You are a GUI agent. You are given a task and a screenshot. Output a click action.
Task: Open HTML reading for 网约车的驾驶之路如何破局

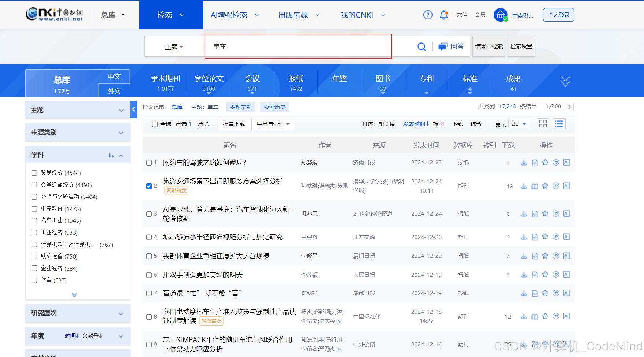[535, 163]
